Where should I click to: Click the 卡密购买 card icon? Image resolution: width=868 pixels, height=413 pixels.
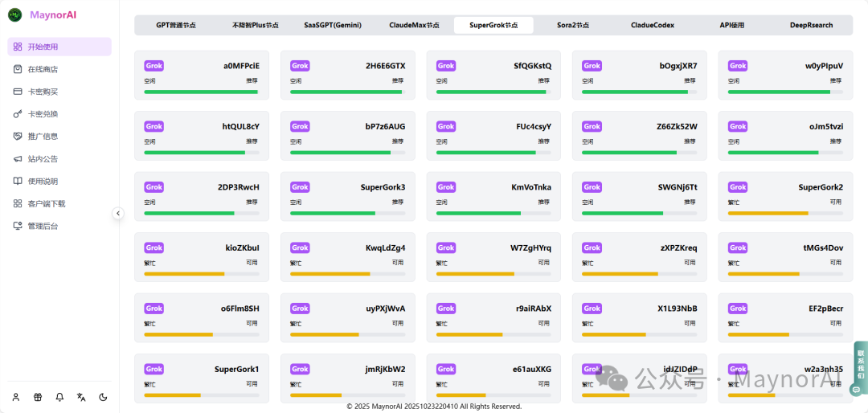18,92
